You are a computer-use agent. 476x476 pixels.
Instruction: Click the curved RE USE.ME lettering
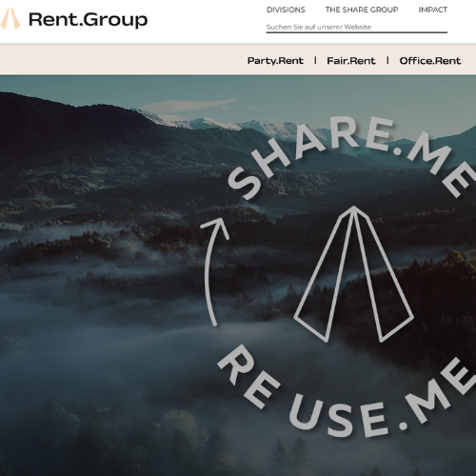(x=346, y=392)
